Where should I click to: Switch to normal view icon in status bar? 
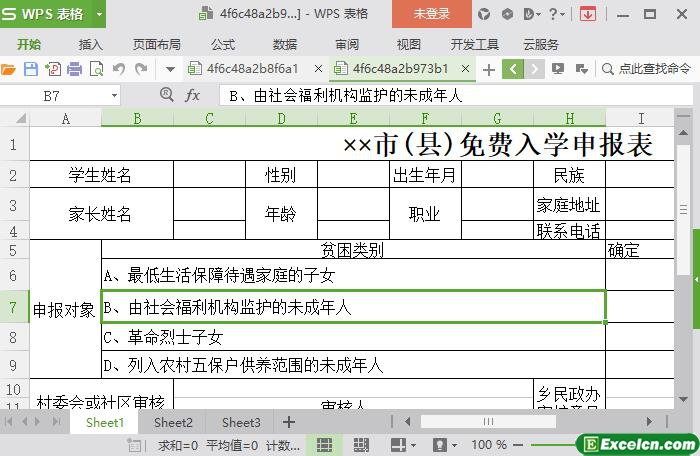325,445
